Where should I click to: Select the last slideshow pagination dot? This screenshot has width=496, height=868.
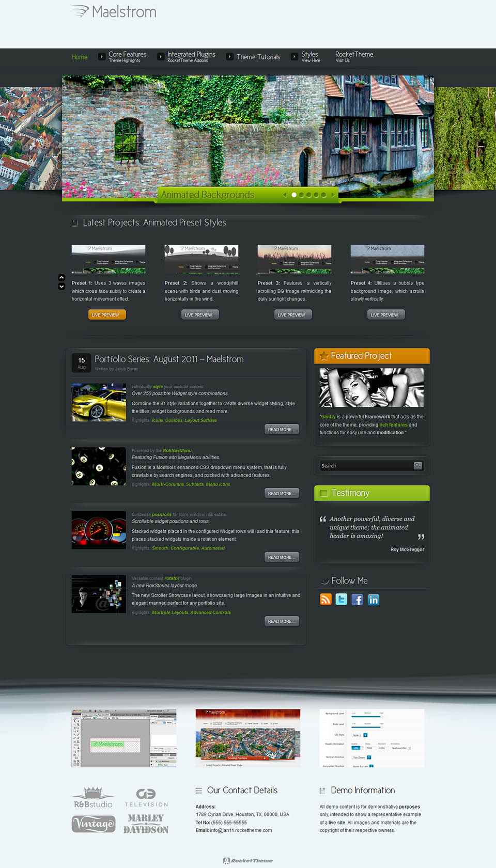coord(323,195)
